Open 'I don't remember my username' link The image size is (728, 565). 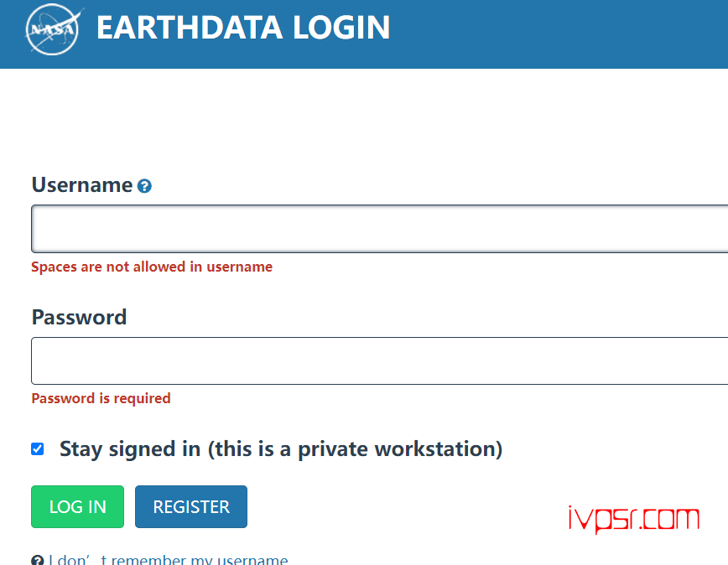pyautogui.click(x=168, y=560)
